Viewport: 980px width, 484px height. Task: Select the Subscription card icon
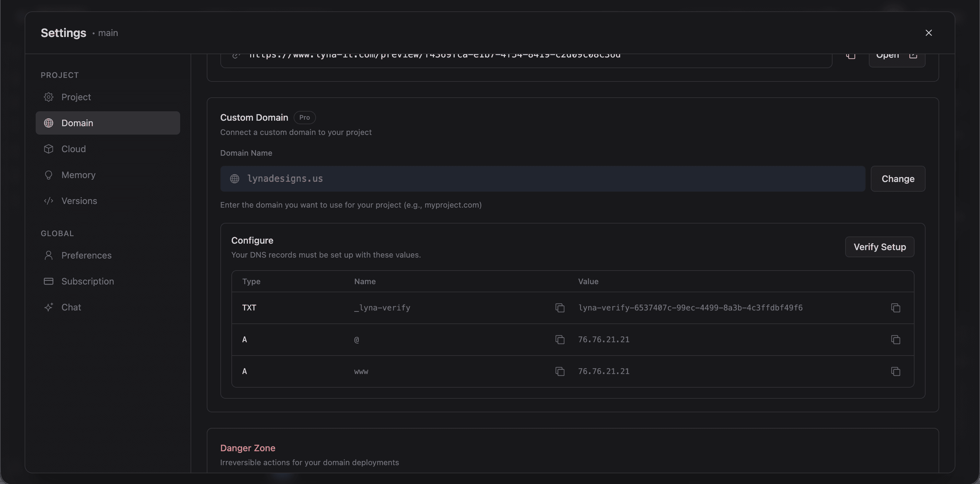pyautogui.click(x=49, y=281)
